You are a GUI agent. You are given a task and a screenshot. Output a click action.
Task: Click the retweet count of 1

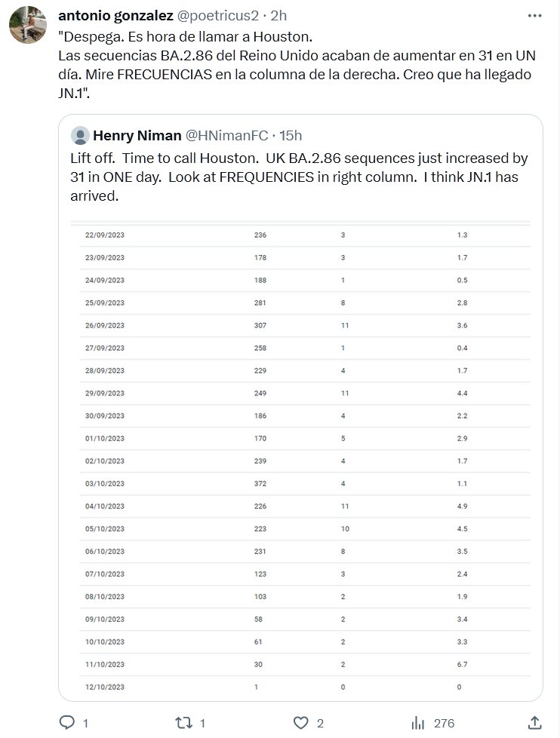[204, 722]
